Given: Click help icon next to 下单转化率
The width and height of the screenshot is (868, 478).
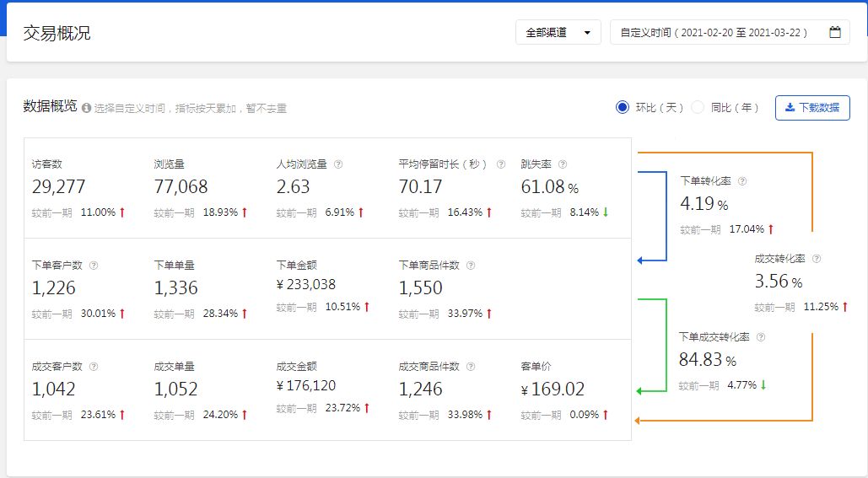Looking at the screenshot, I should click(742, 181).
